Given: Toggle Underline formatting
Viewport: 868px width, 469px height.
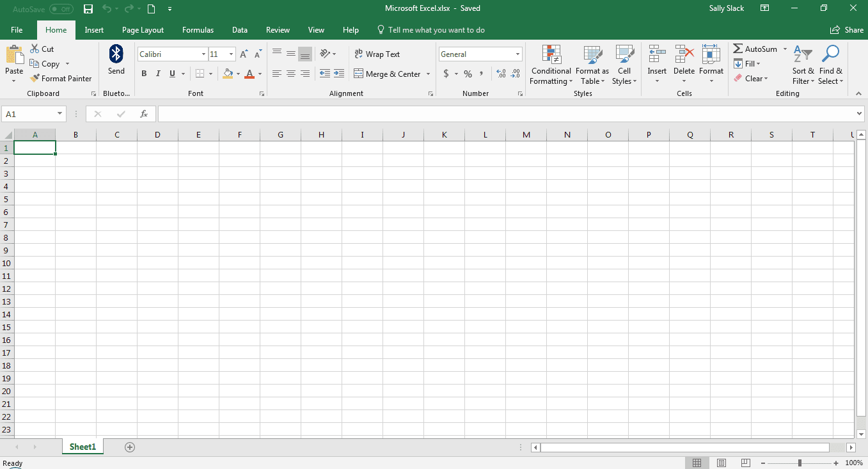Looking at the screenshot, I should point(172,74).
